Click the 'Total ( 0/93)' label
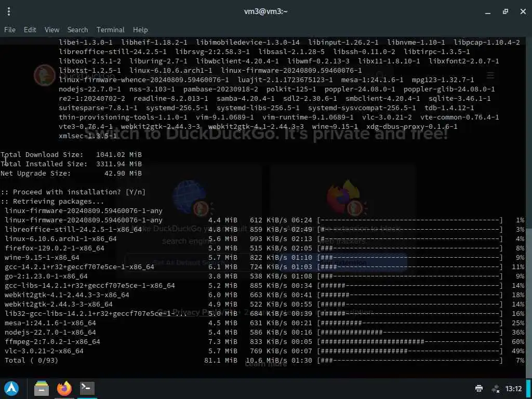This screenshot has height=399, width=532. pos(32,361)
